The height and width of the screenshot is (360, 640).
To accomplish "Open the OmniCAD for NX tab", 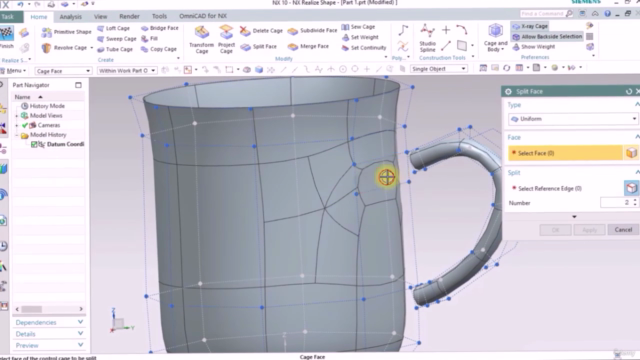I will 203,16.
